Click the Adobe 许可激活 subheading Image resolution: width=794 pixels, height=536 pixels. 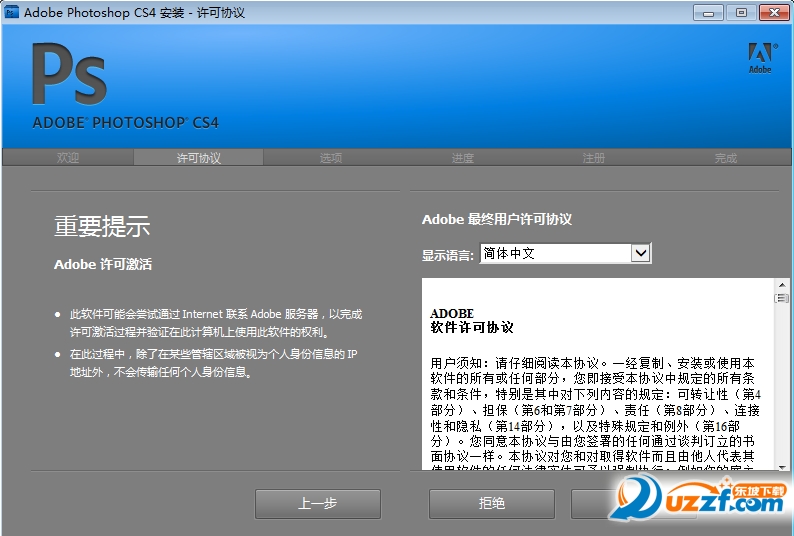pyautogui.click(x=103, y=264)
